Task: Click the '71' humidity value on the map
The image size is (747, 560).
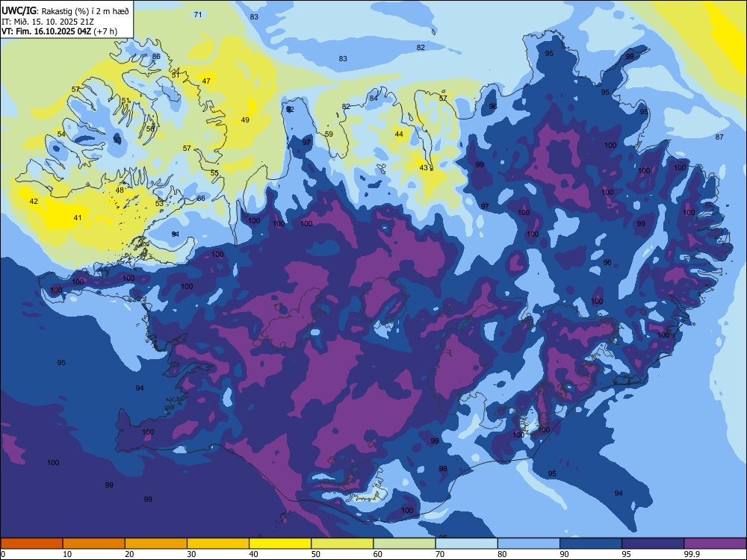Action: (x=198, y=14)
